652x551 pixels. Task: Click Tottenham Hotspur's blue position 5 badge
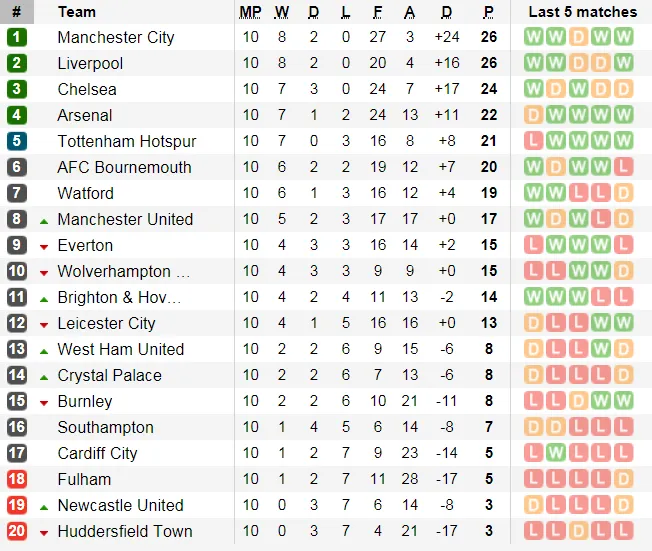[x=17, y=141]
